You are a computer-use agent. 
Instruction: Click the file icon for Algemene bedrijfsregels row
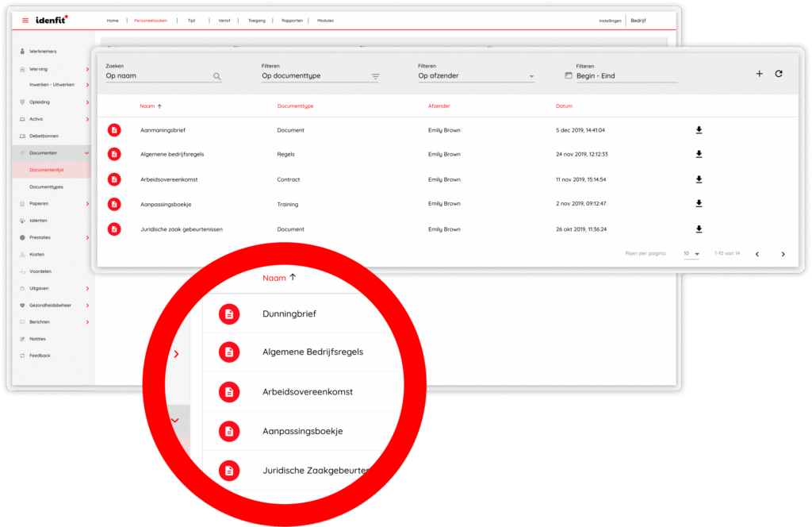coord(114,154)
